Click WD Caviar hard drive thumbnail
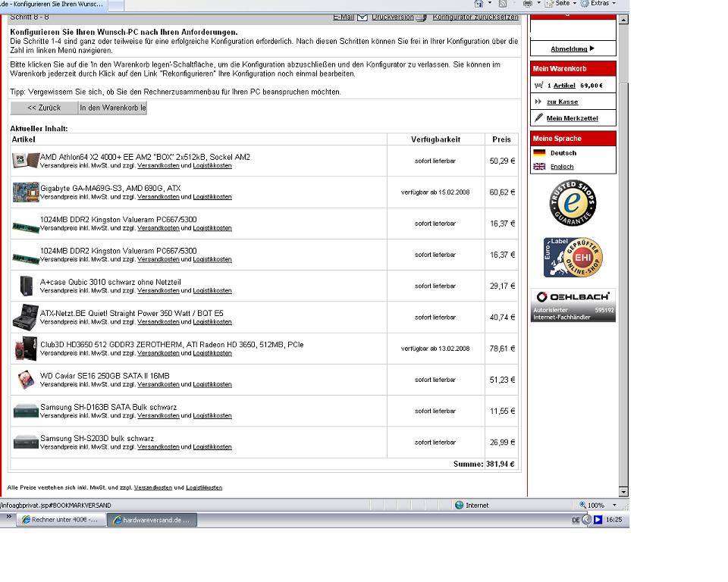This screenshot has width=728, height=582. 26,380
